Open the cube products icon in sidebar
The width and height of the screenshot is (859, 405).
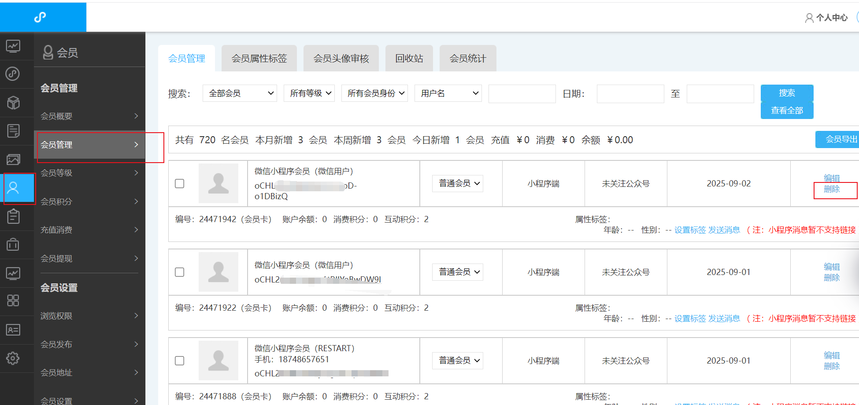click(x=13, y=102)
